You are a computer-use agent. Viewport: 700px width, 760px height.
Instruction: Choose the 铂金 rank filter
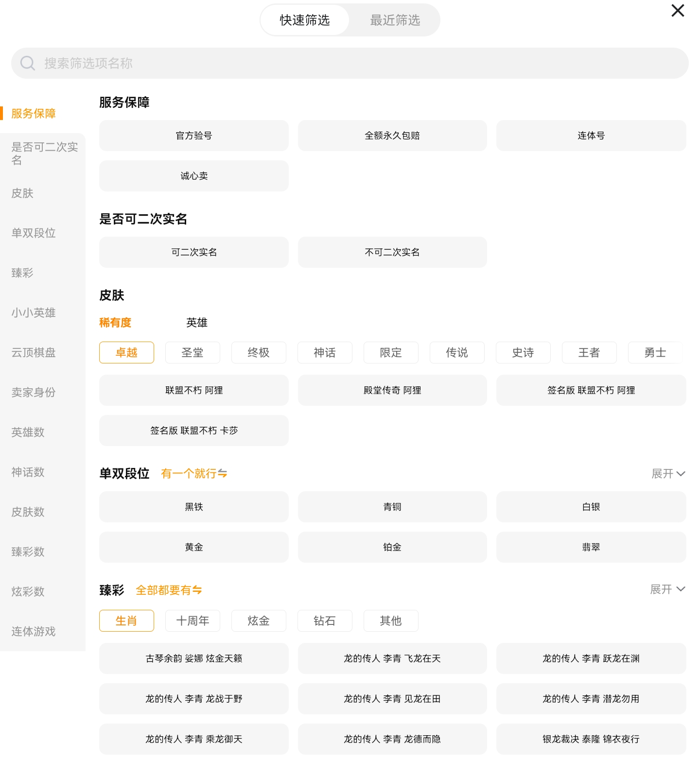392,547
